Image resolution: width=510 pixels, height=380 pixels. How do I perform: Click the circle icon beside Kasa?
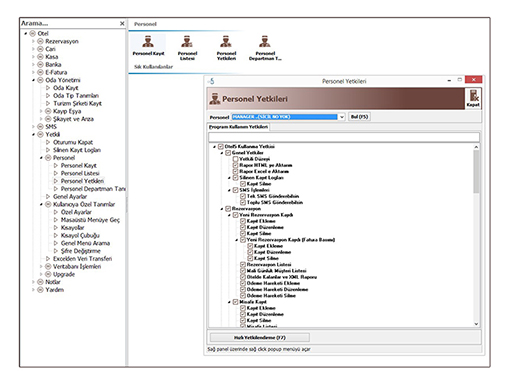point(40,57)
